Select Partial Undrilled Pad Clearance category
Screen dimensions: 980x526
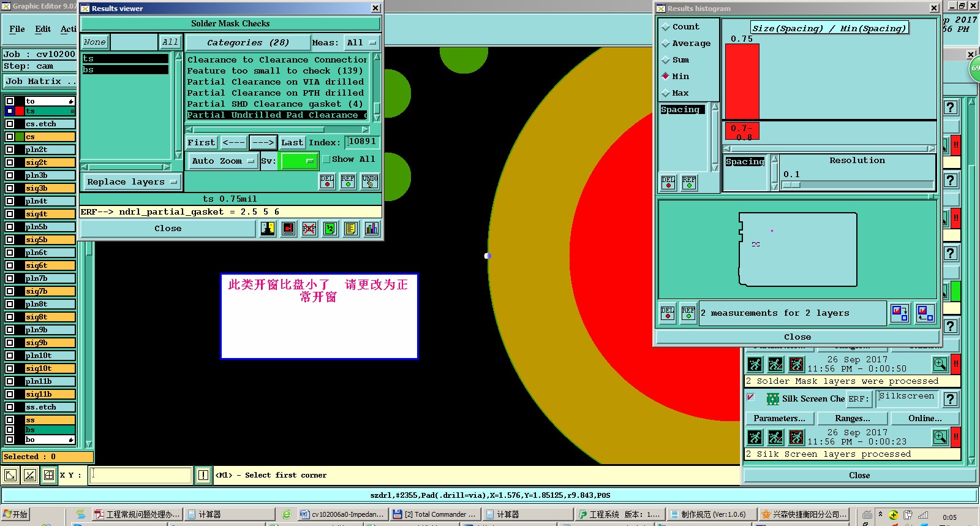(277, 115)
